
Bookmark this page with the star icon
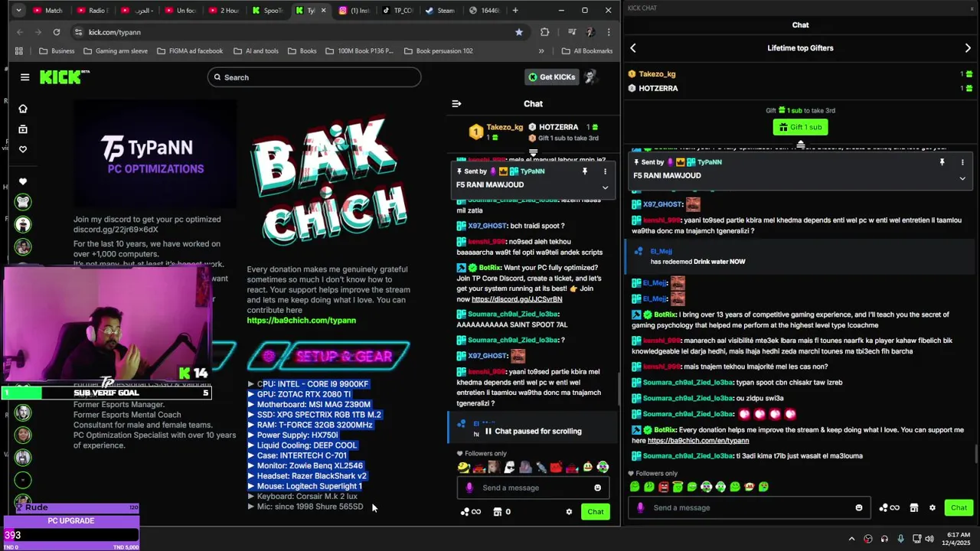(519, 32)
